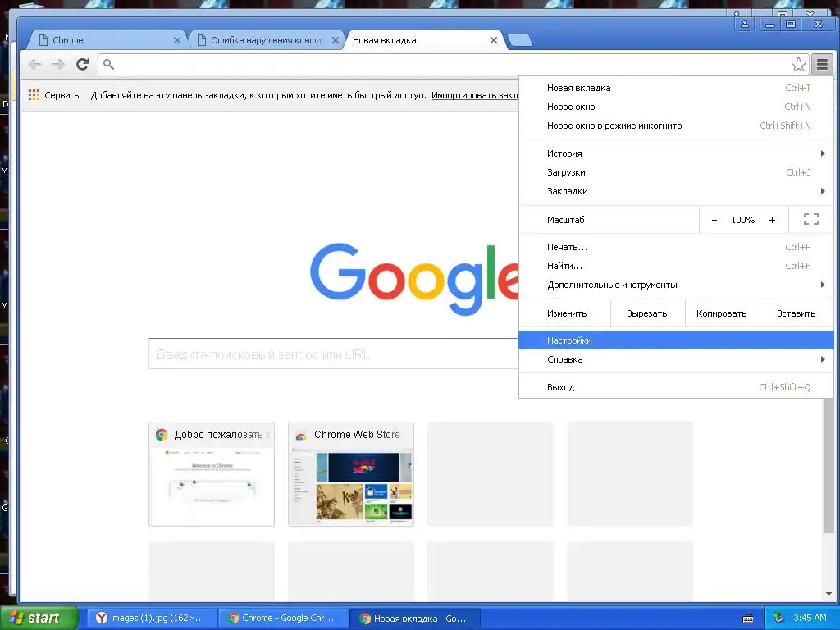The width and height of the screenshot is (840, 630).
Task: Select the Новая вкладка tab
Action: (426, 40)
